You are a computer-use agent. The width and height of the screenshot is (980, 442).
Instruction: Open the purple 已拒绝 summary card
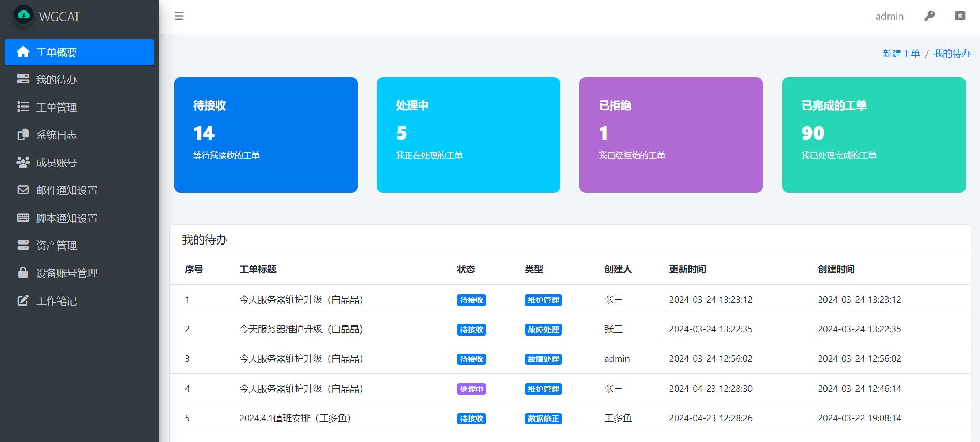(x=671, y=135)
